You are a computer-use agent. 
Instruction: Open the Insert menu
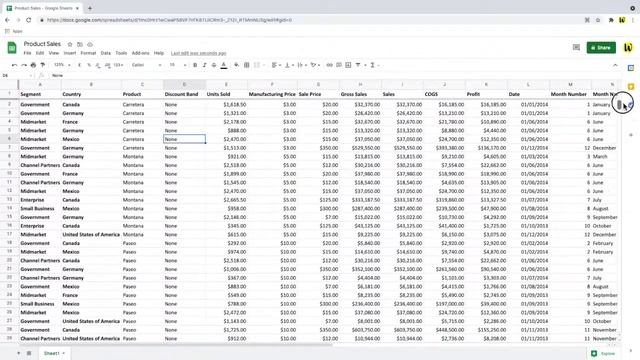point(70,53)
